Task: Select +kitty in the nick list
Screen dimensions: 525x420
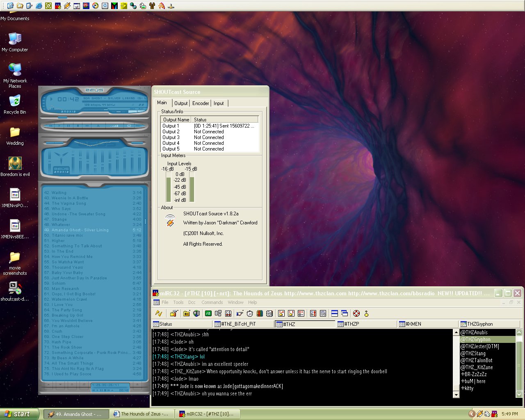Action: point(487,388)
